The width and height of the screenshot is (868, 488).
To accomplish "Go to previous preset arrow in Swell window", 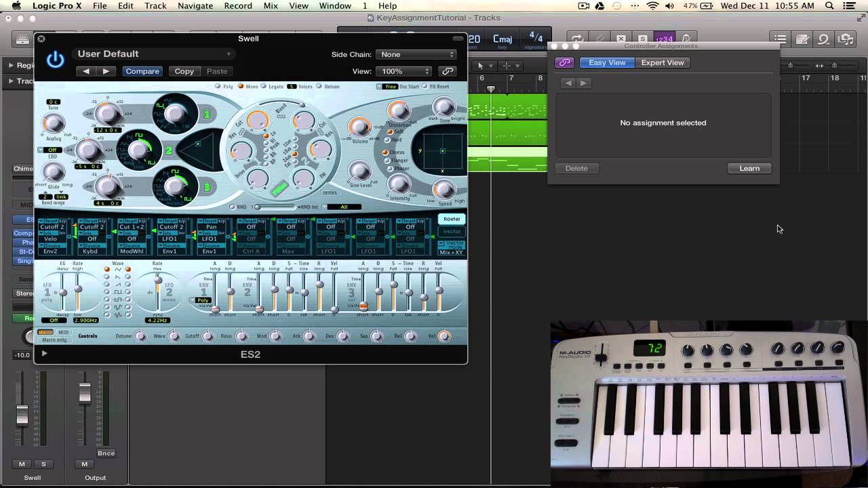I will point(86,71).
